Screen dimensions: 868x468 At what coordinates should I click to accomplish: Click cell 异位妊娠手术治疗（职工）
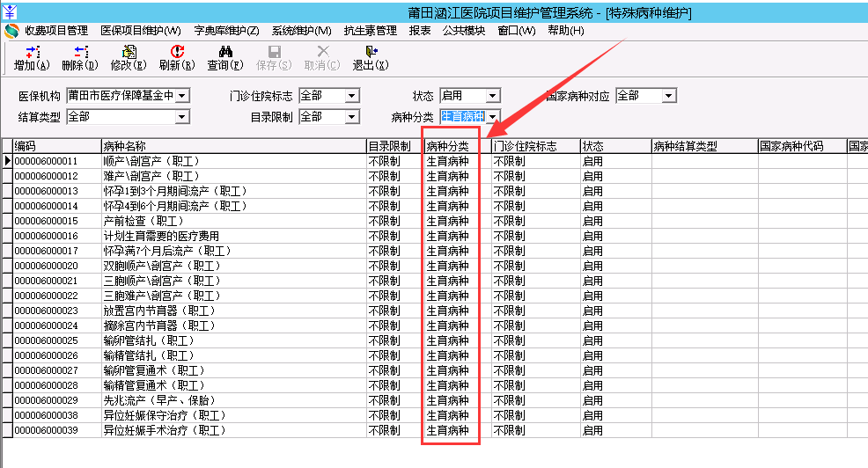pyautogui.click(x=234, y=430)
